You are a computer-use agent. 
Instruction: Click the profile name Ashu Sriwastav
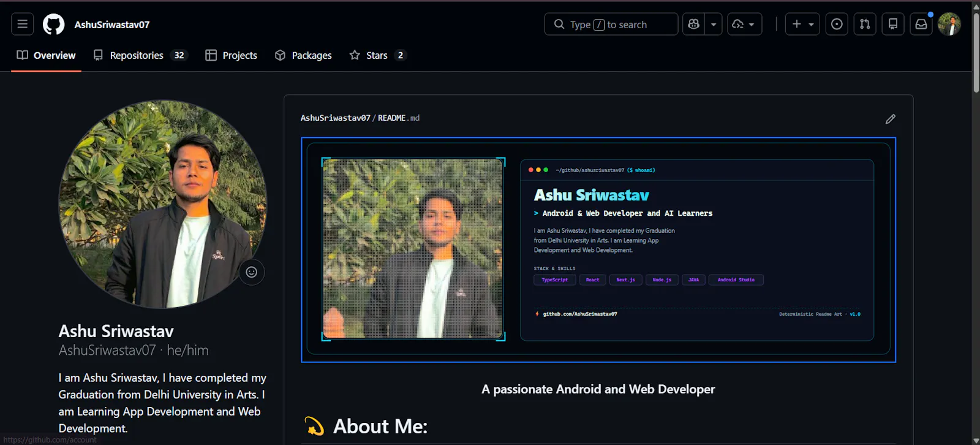click(x=116, y=332)
